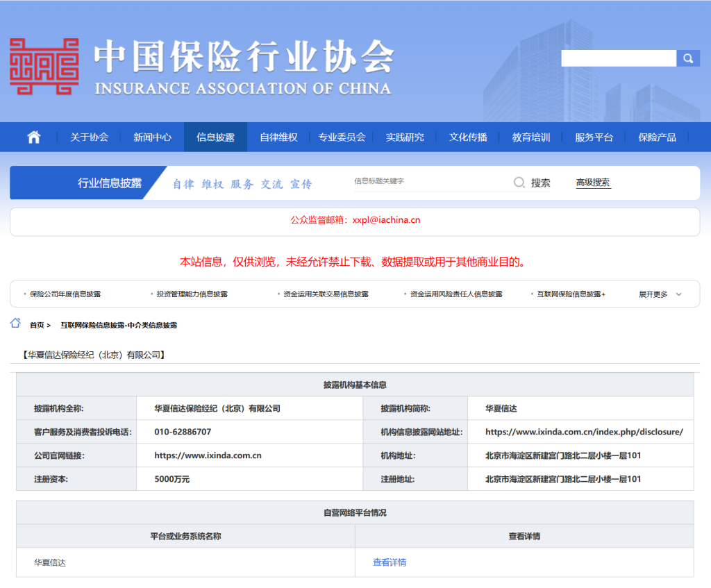The height and width of the screenshot is (588, 711).
Task: Click the 自营网络平台情况 section header
Action: 355,512
